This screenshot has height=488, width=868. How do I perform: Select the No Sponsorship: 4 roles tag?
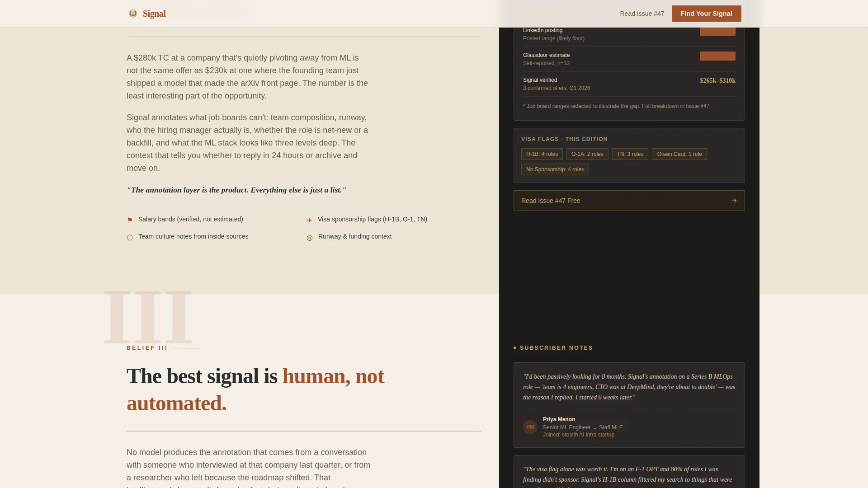[x=555, y=169]
